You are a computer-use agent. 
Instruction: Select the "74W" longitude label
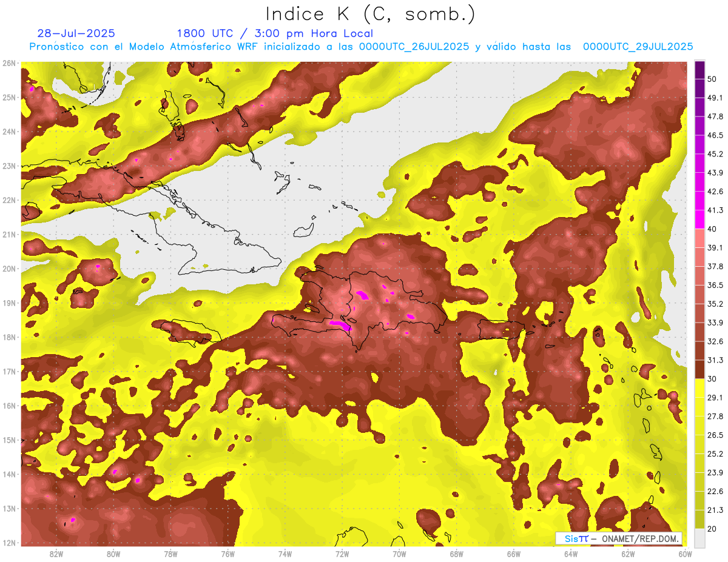click(x=285, y=554)
